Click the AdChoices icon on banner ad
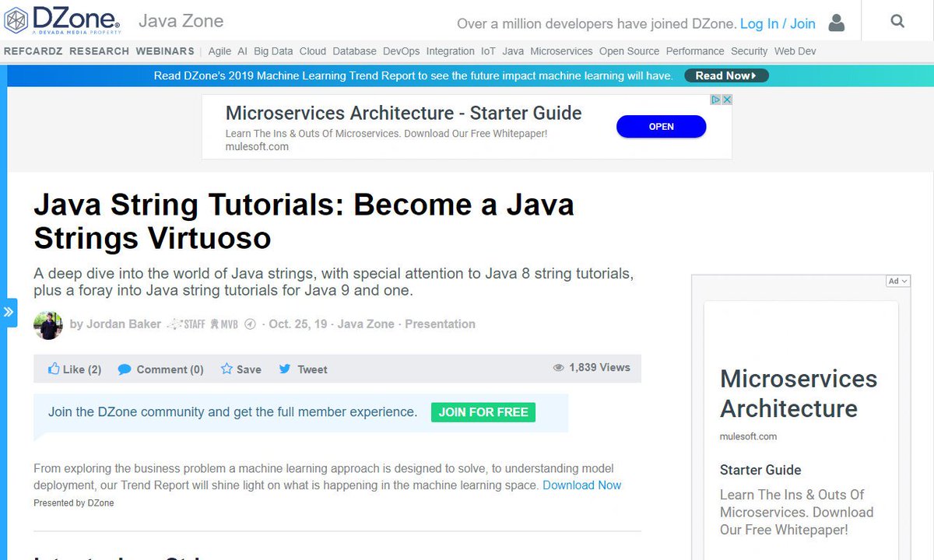 [715, 100]
